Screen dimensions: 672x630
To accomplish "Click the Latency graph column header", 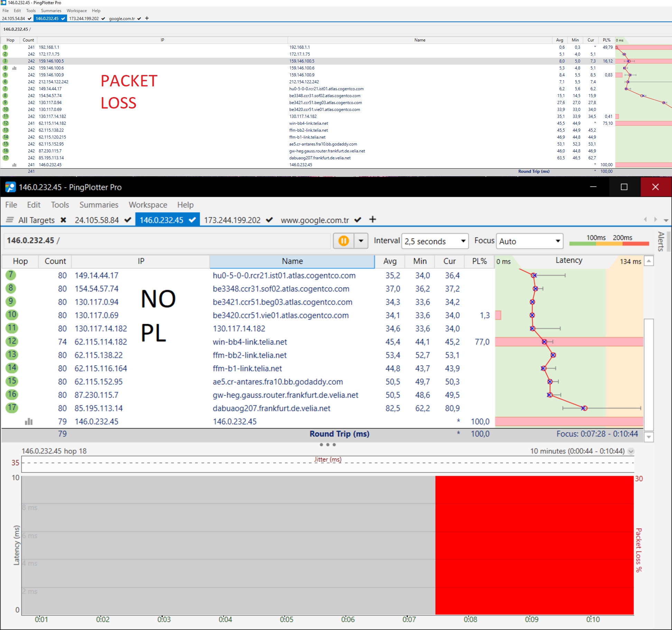I will [x=569, y=261].
